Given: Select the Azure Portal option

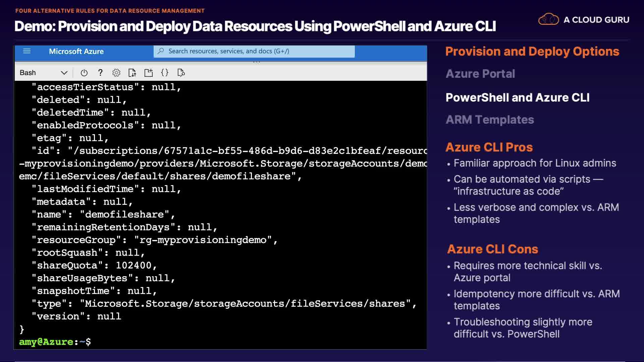Looking at the screenshot, I should pyautogui.click(x=480, y=74).
